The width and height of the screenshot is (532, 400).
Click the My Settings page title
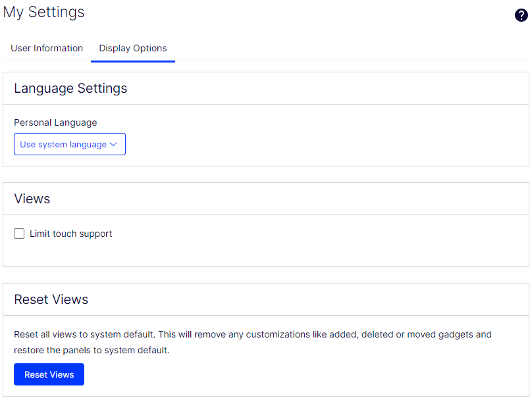pyautogui.click(x=43, y=12)
